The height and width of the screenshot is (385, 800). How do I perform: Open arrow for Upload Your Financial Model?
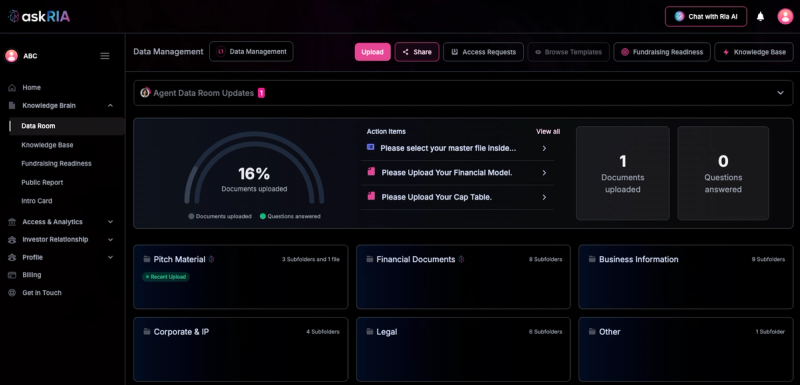pyautogui.click(x=544, y=173)
